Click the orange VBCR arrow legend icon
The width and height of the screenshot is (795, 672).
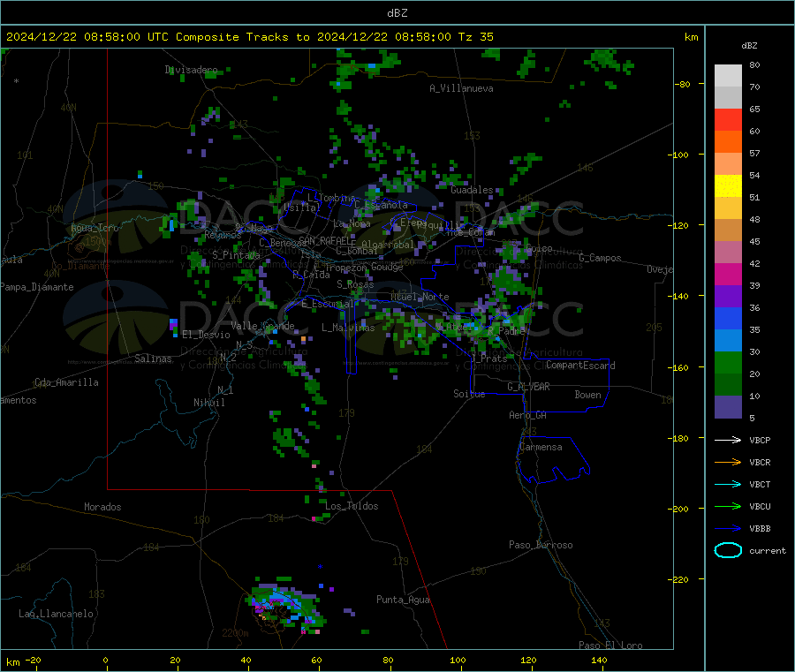click(x=728, y=462)
